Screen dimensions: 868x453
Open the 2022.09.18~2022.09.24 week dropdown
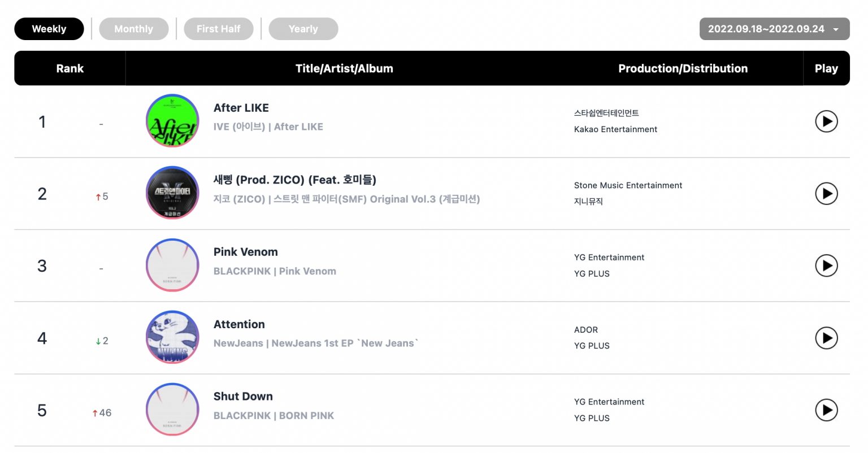pos(774,29)
